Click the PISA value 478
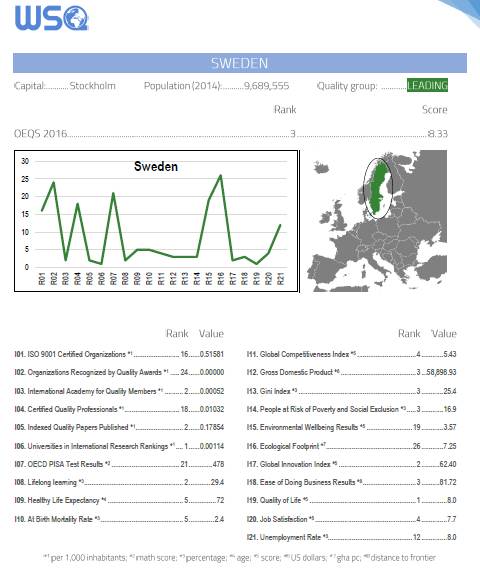The height and width of the screenshot is (570, 480). coord(218,464)
